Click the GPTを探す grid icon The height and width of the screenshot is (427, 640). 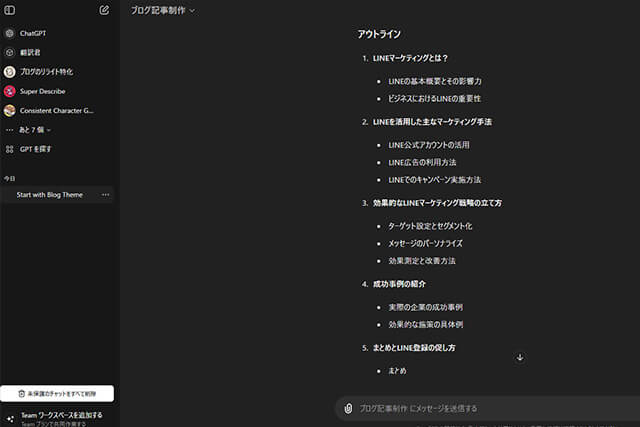(x=10, y=149)
